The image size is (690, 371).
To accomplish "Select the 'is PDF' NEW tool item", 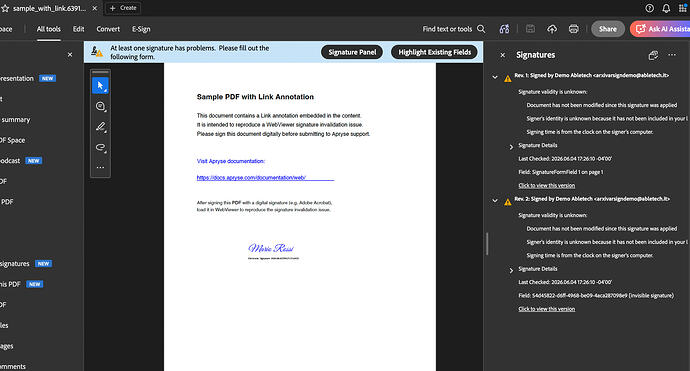I will pyautogui.click(x=22, y=284).
